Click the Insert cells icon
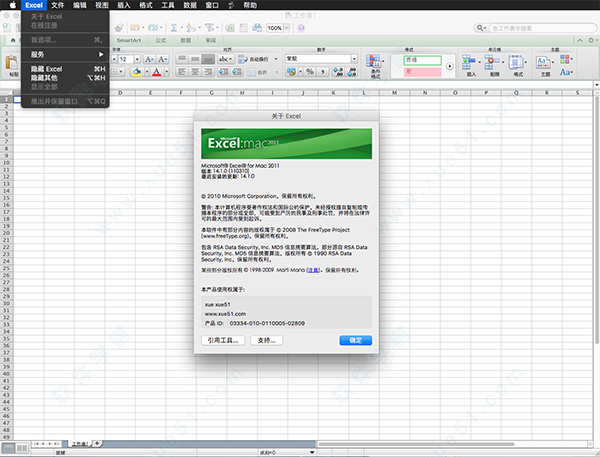 468,62
